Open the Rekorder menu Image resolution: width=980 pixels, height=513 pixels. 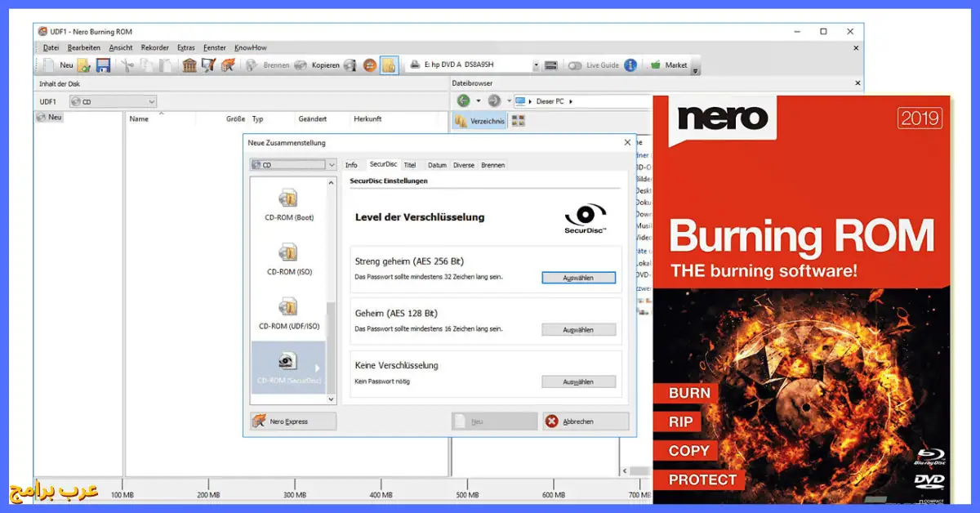tap(155, 47)
